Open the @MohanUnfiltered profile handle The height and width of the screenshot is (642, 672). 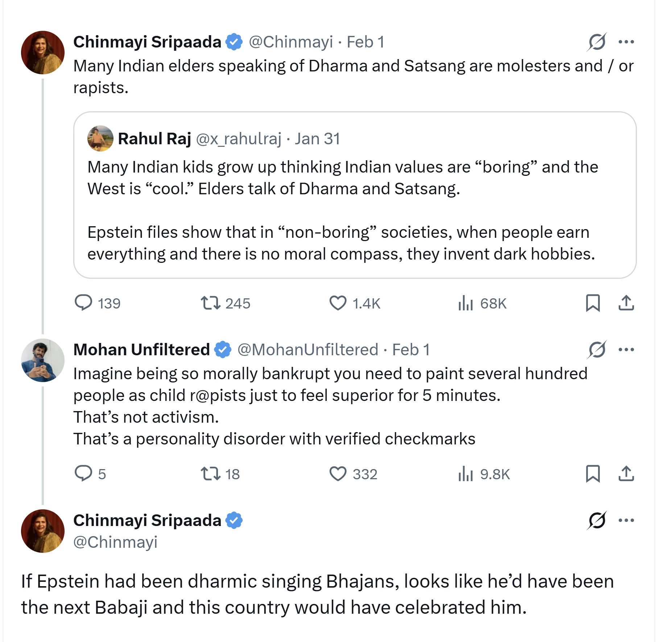click(x=308, y=350)
